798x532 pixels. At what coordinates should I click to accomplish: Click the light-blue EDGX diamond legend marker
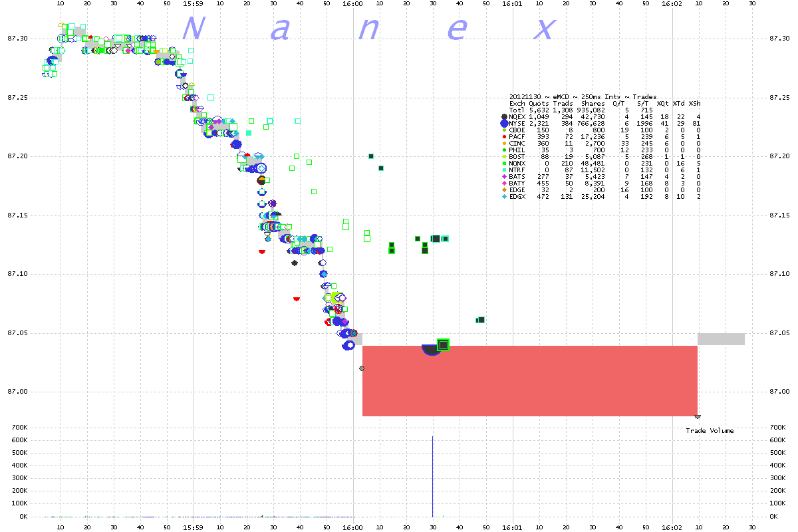(504, 197)
